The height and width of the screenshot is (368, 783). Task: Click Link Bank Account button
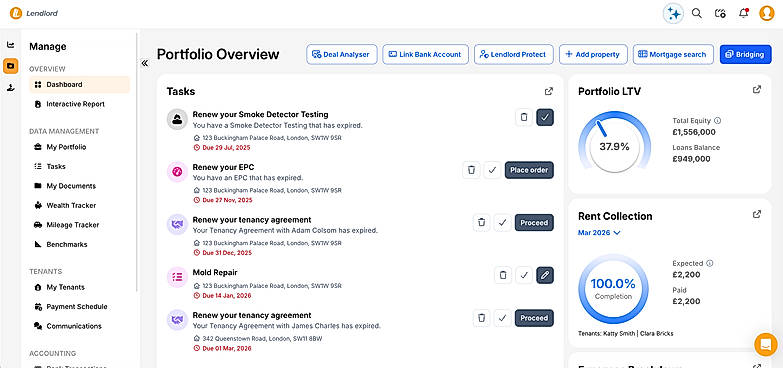[425, 54]
